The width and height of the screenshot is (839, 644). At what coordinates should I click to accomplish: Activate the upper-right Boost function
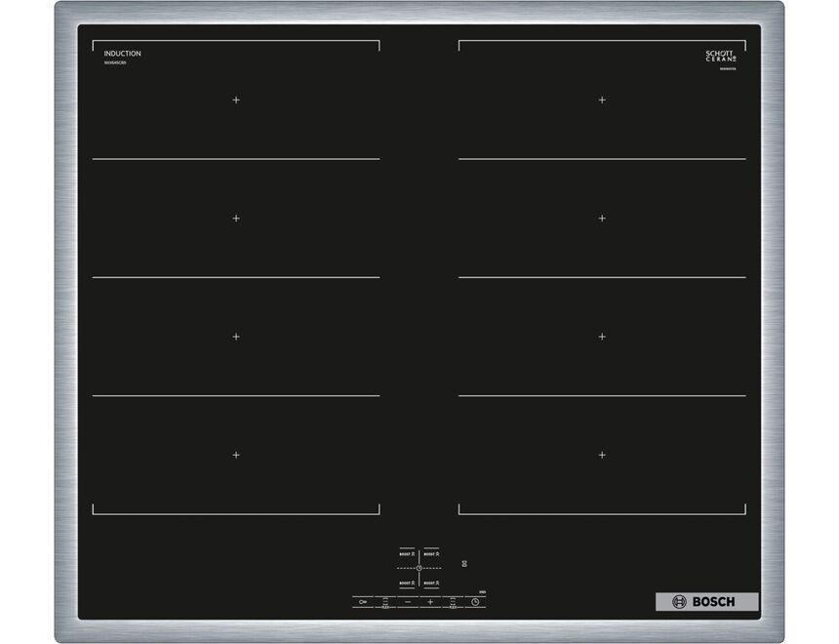coord(431,554)
